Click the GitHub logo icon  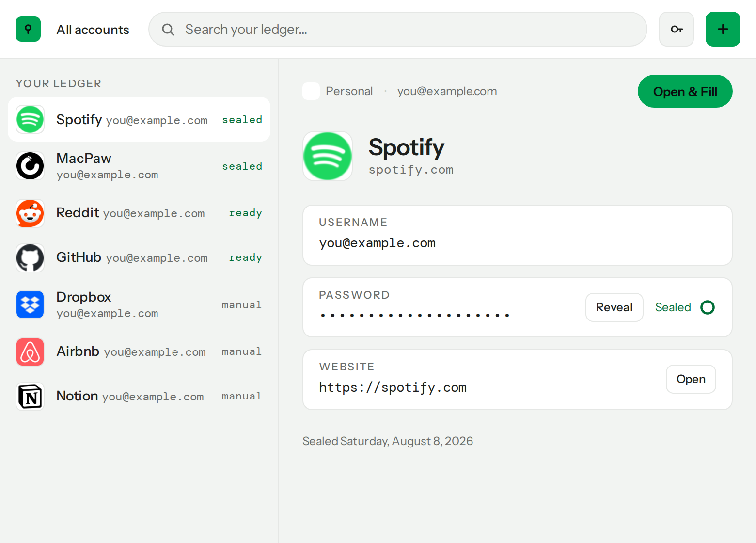point(30,258)
